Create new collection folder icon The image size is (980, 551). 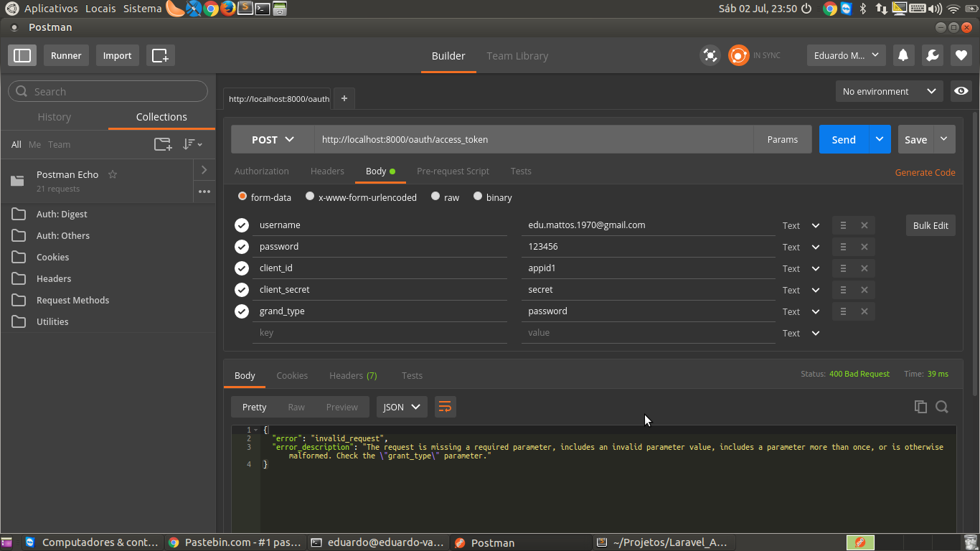163,144
